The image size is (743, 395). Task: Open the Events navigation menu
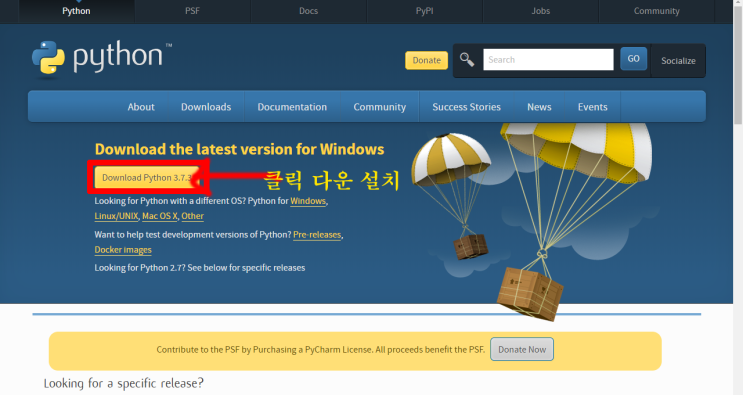point(592,107)
